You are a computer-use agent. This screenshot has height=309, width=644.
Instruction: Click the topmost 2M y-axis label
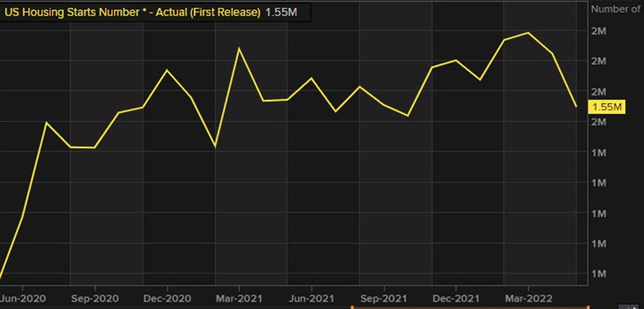[x=599, y=32]
